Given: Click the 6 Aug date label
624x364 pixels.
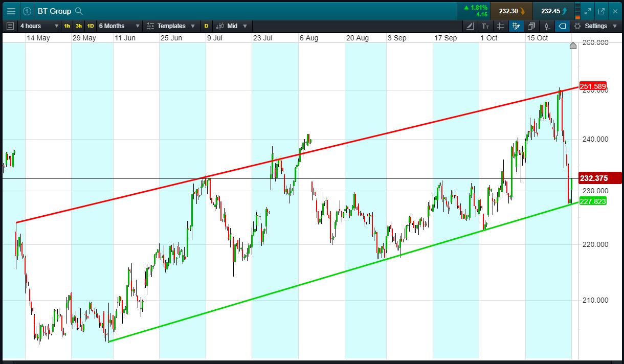Looking at the screenshot, I should [x=309, y=38].
